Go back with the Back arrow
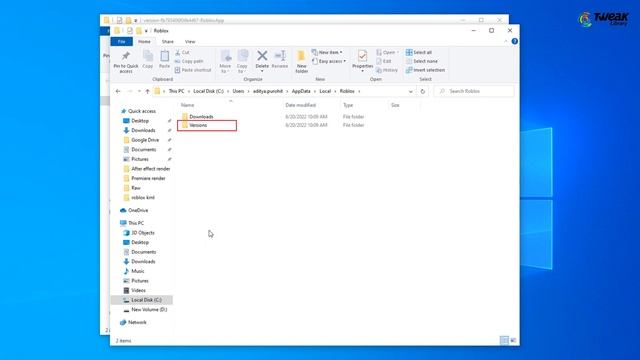Viewport: 640px width, 360px height. pos(118,91)
